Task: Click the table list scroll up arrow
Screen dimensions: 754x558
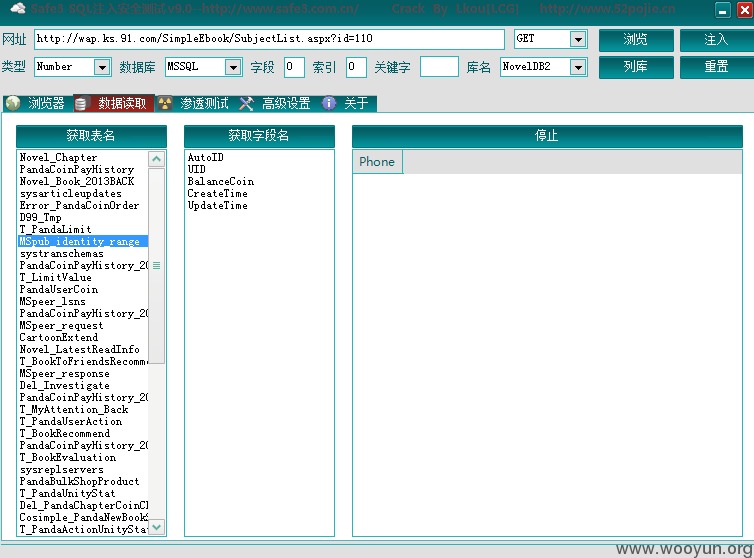Action: click(x=156, y=159)
